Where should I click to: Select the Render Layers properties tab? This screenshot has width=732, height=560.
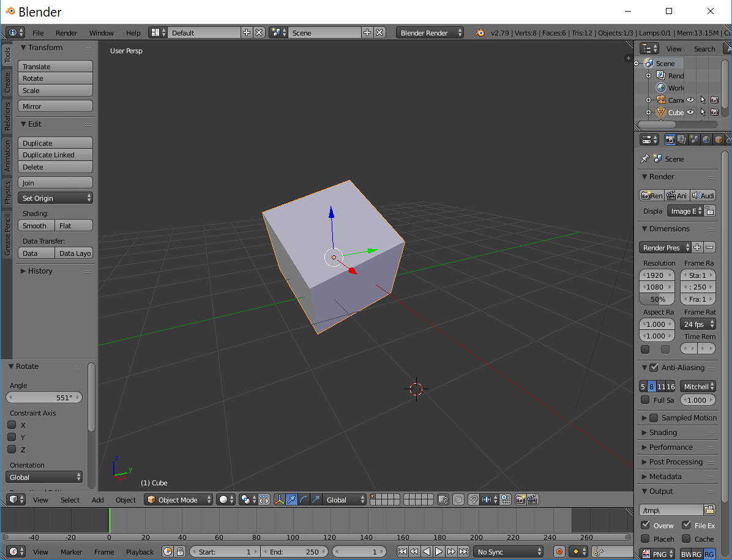(682, 140)
